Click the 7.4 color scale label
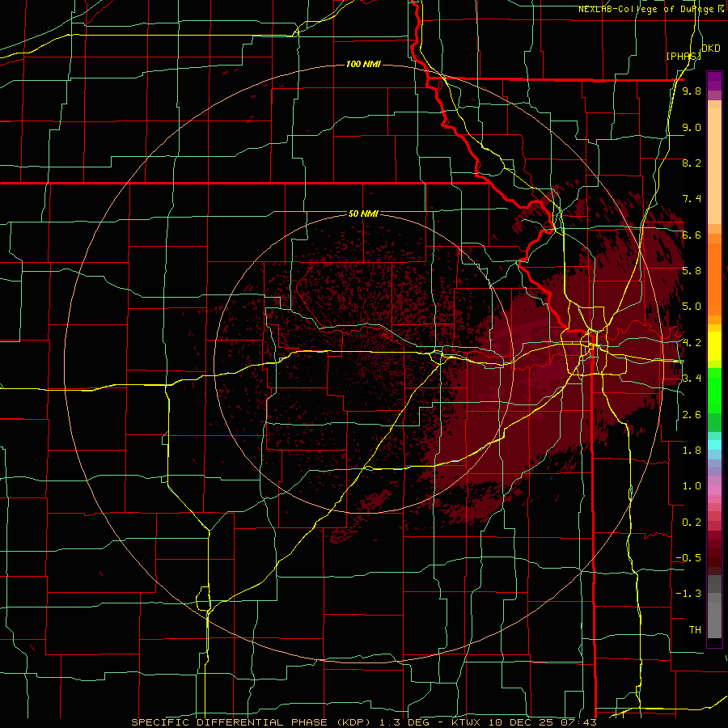Viewport: 728px width, 728px height. 692,199
